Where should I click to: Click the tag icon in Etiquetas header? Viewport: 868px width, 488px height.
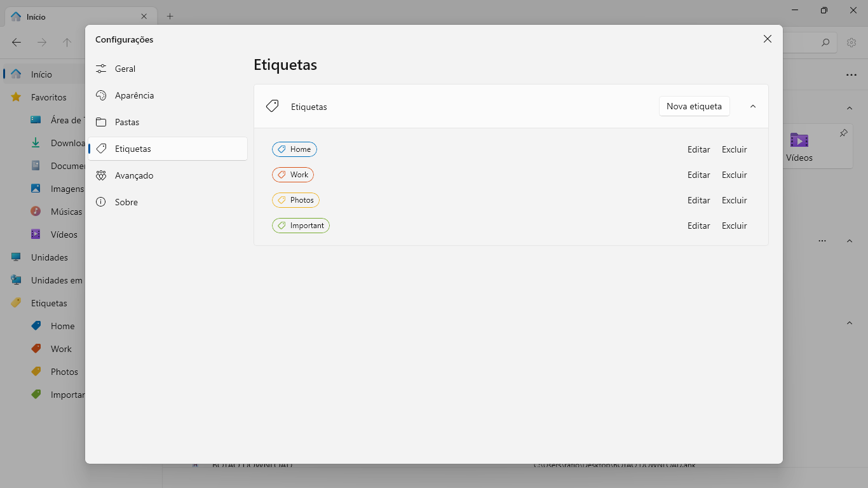coord(273,106)
